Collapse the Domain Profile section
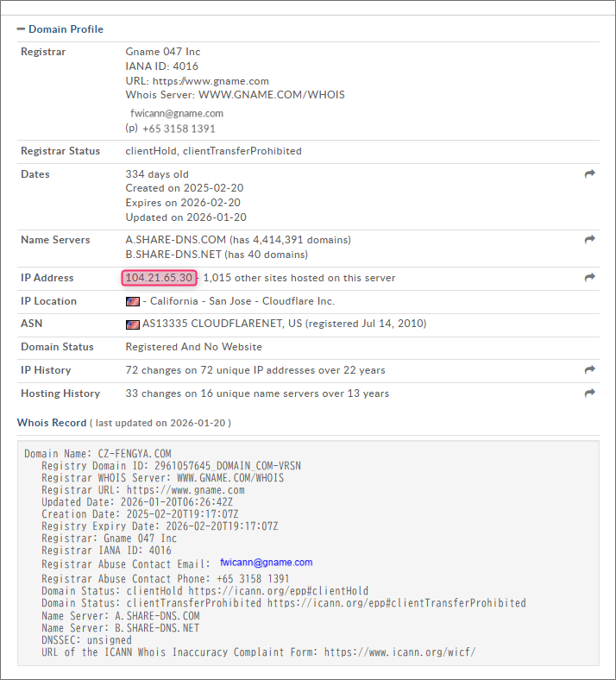This screenshot has width=616, height=680. pos(22,29)
